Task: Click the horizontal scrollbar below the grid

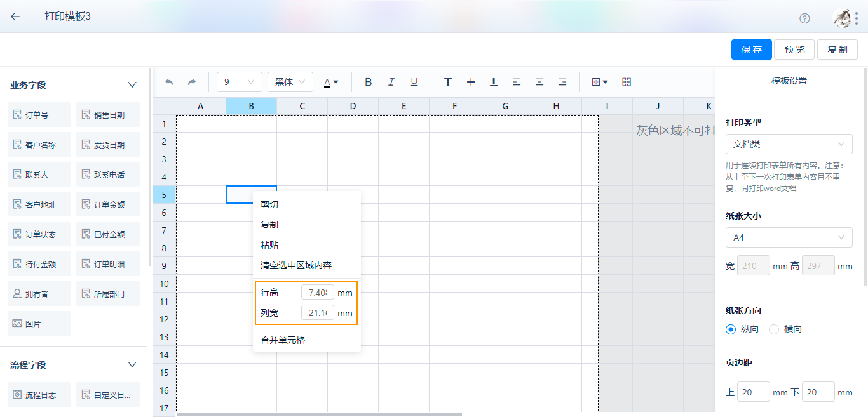Action: (319, 414)
